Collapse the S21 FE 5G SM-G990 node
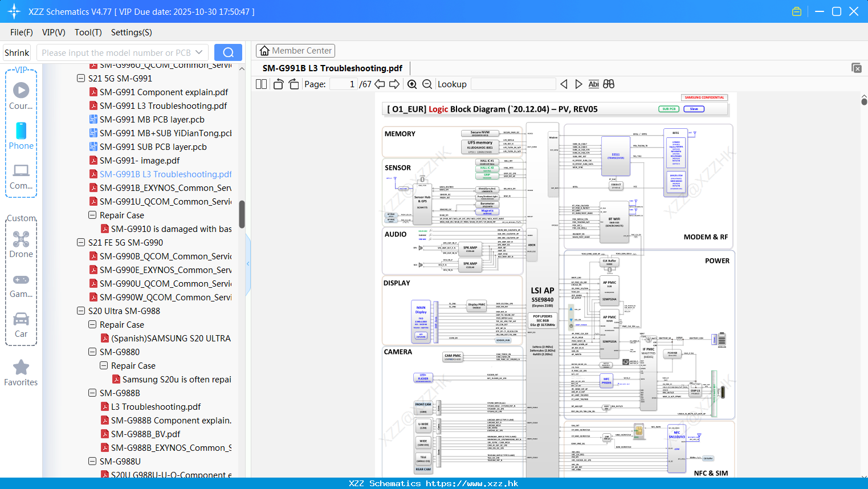 pos(81,243)
